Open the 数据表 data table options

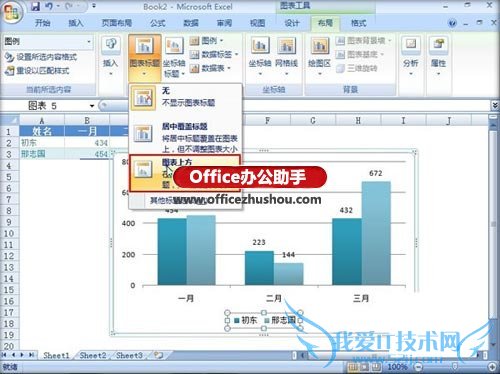tap(210, 68)
